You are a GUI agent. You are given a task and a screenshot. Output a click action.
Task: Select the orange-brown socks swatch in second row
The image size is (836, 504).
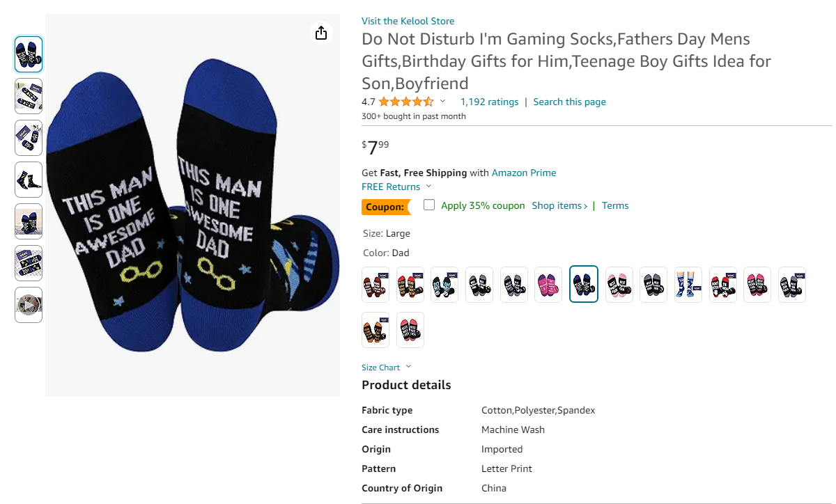[x=376, y=330]
